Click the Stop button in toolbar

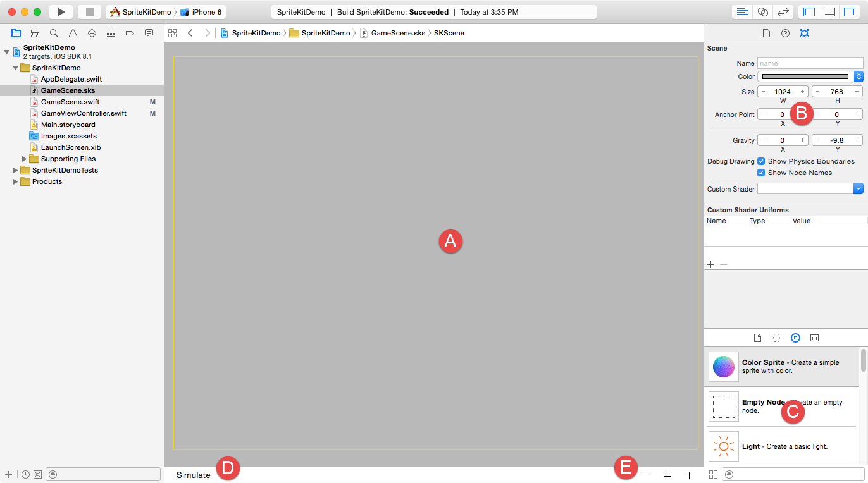tap(89, 12)
